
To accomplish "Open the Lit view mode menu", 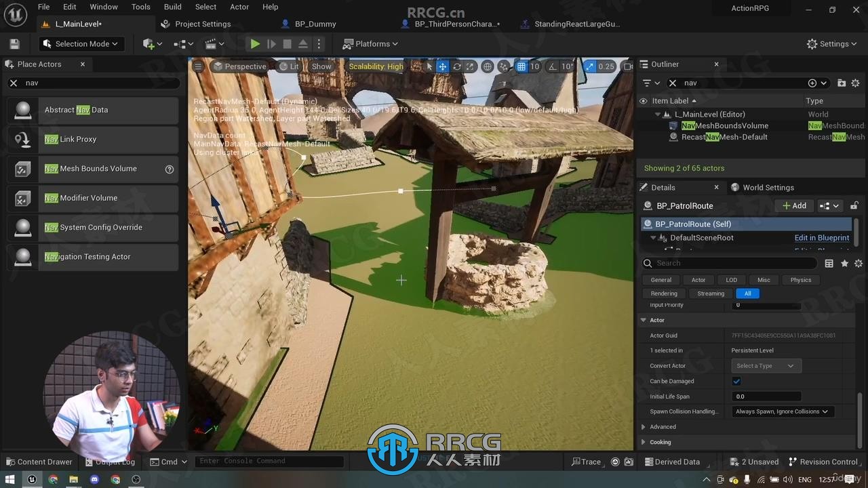I will pyautogui.click(x=289, y=66).
